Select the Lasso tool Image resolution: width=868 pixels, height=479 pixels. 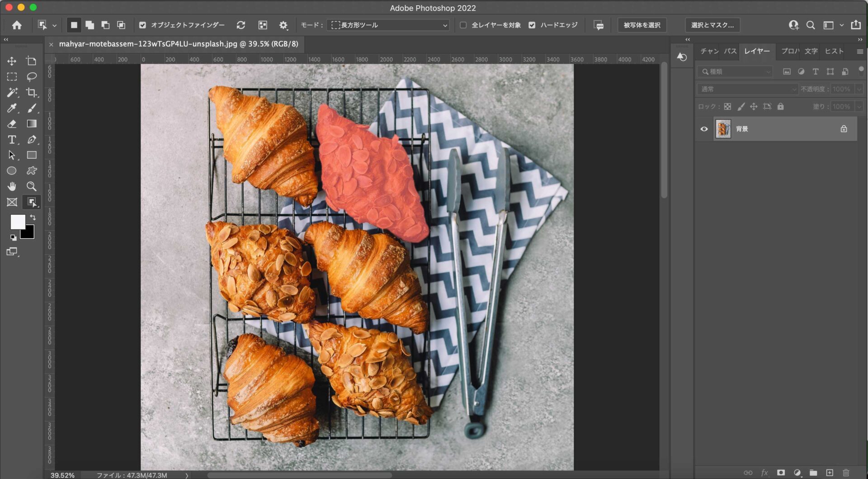coord(31,77)
